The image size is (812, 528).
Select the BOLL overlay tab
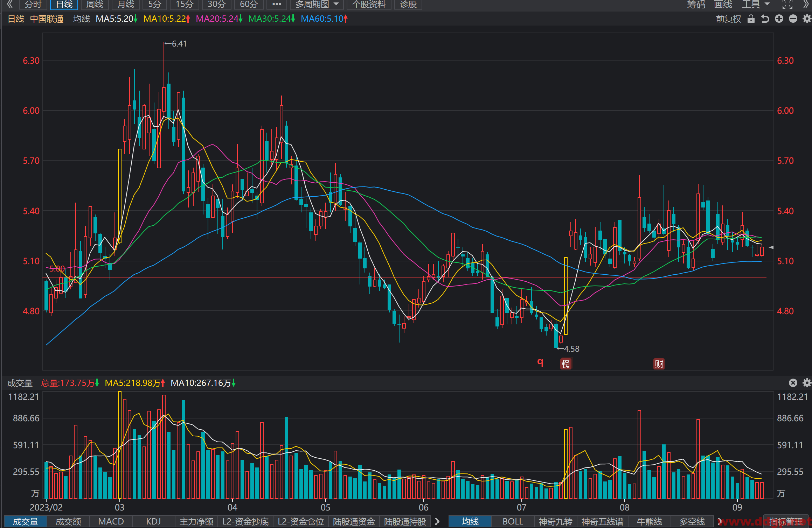(513, 522)
